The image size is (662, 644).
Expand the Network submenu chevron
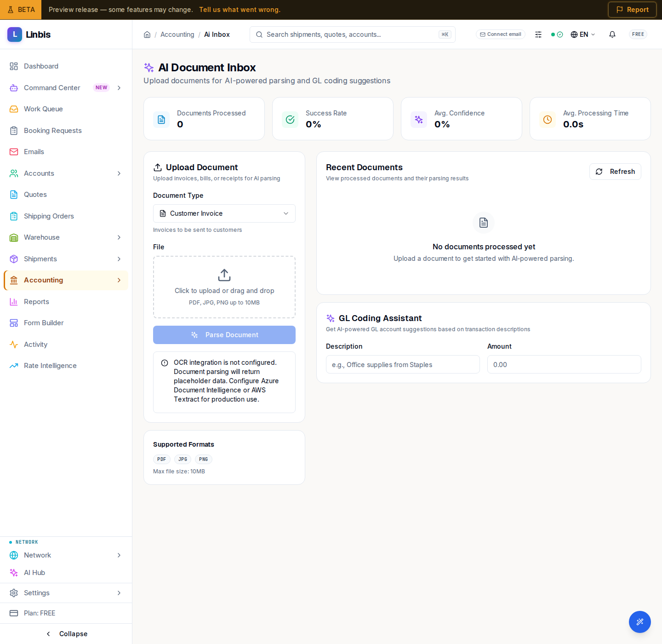119,555
